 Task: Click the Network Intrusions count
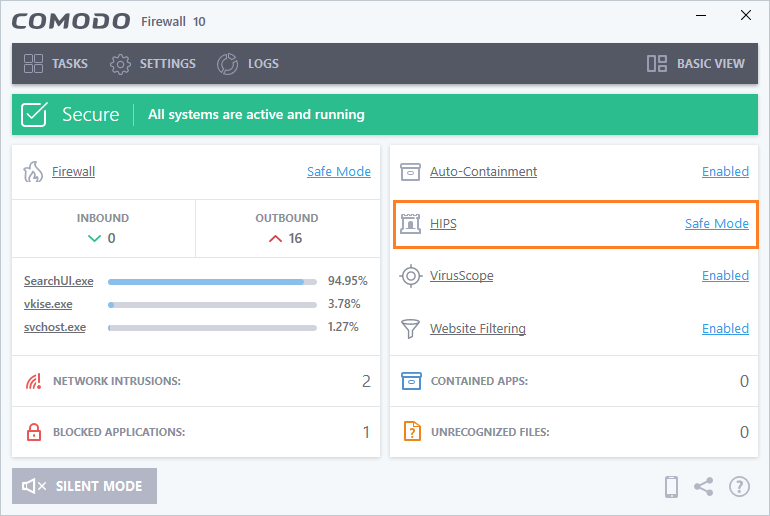click(366, 381)
